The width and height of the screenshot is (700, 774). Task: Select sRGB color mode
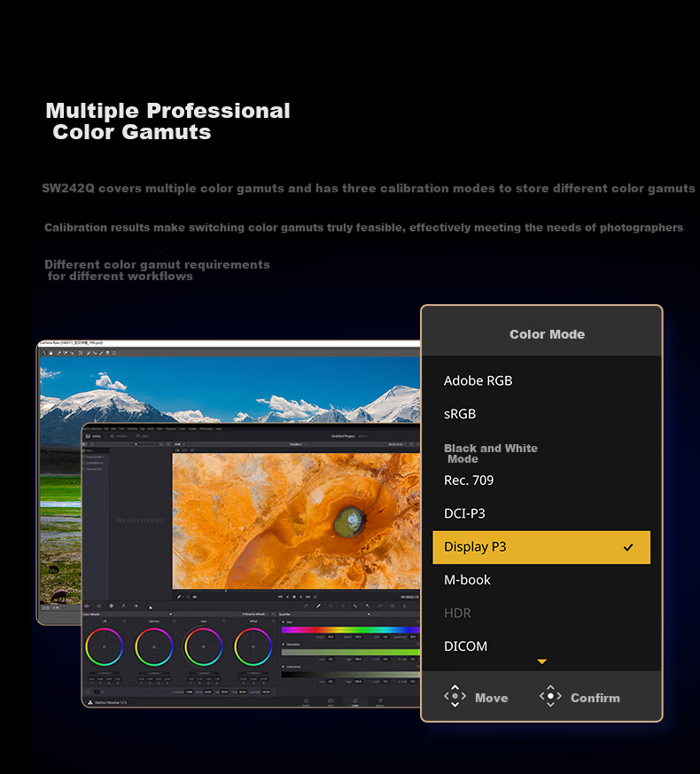tap(460, 414)
